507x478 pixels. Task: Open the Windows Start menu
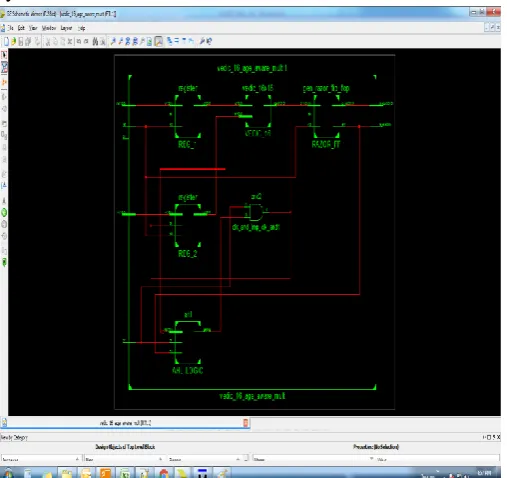click(8, 473)
